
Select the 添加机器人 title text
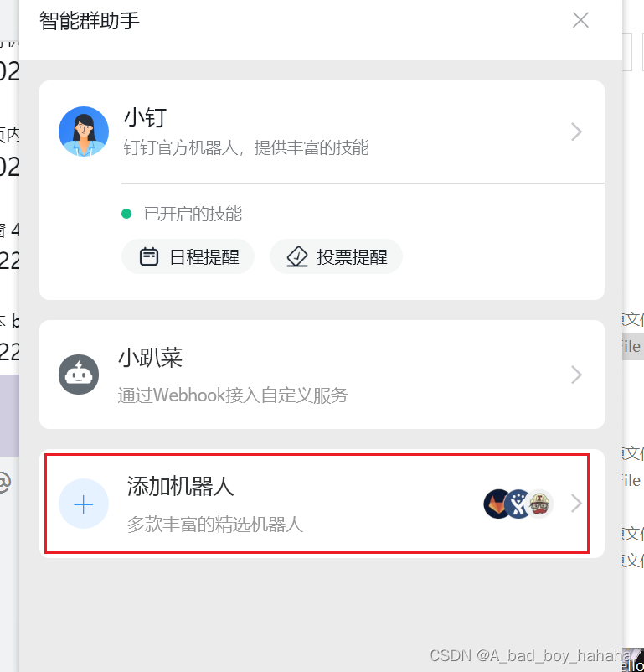click(180, 486)
